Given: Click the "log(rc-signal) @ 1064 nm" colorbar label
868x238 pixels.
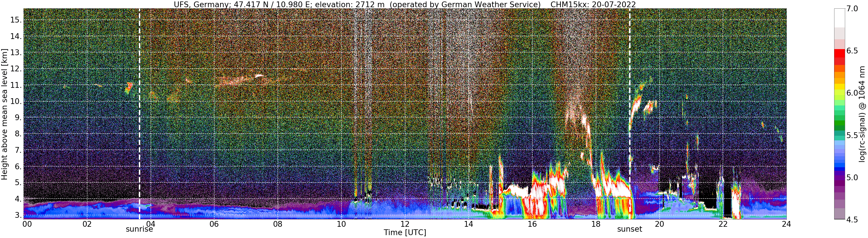Looking at the screenshot, I should tap(862, 114).
